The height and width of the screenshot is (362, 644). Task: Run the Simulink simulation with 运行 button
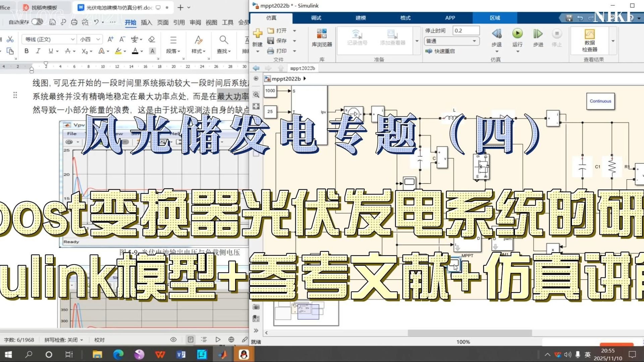517,34
